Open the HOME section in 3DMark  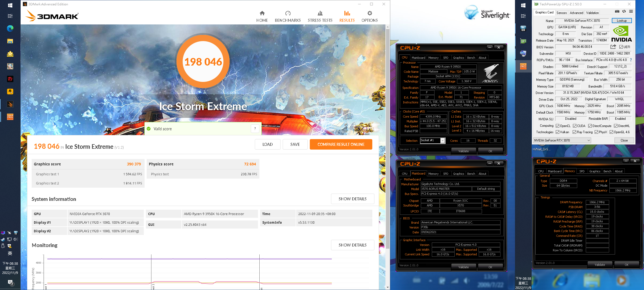262,17
